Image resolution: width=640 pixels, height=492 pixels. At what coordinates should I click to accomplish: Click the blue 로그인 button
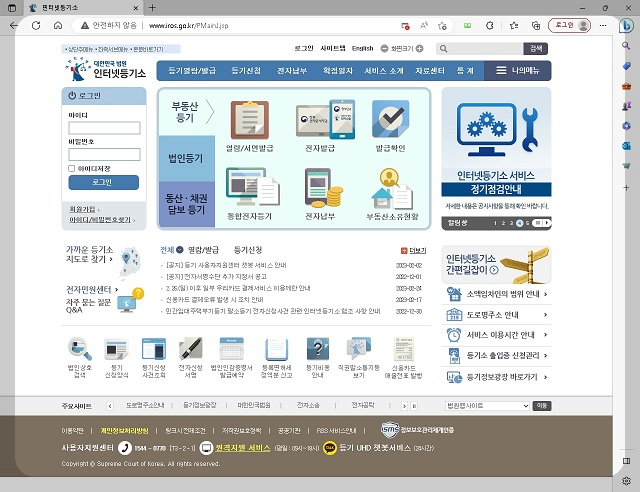click(x=104, y=182)
